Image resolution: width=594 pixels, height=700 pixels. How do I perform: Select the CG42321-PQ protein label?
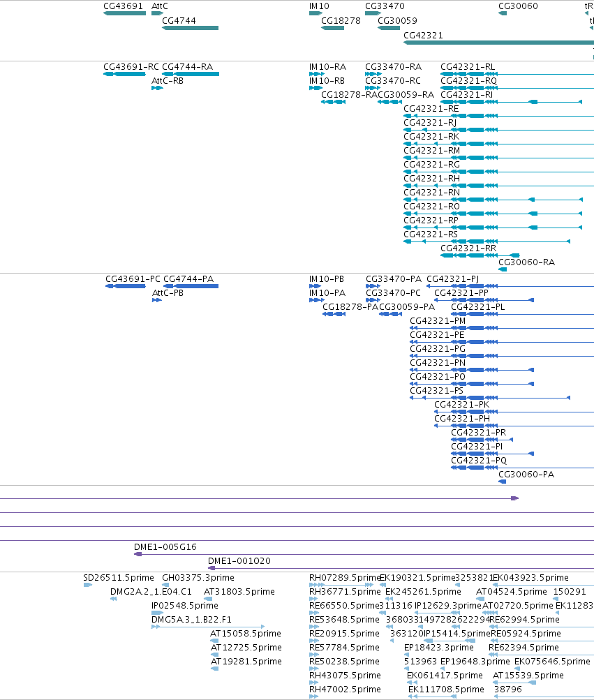point(479,461)
